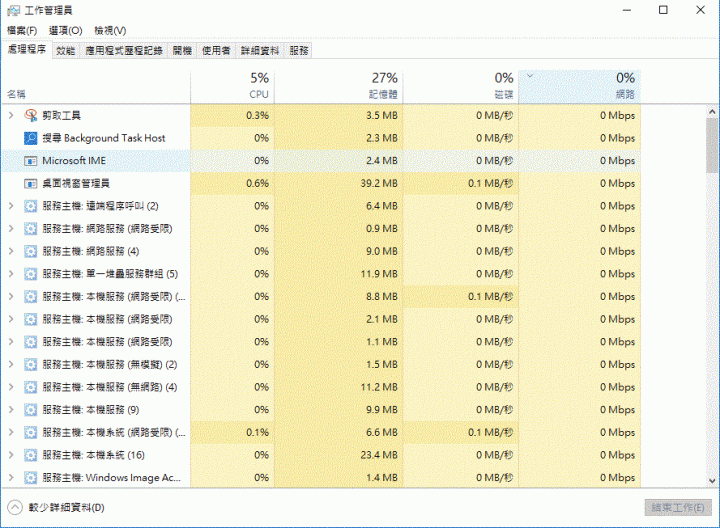The image size is (720, 528).
Task: Open the 檔案(F) menu
Action: tap(22, 30)
